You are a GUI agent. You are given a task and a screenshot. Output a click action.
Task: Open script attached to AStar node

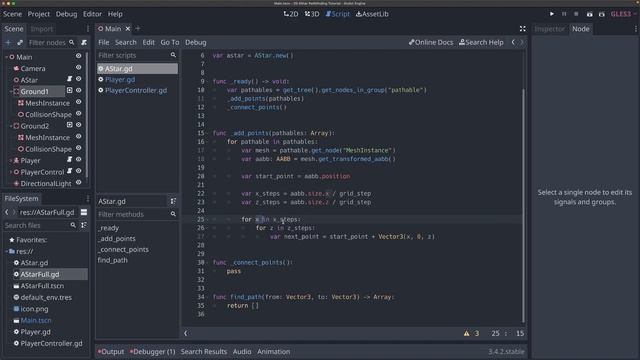pos(69,79)
